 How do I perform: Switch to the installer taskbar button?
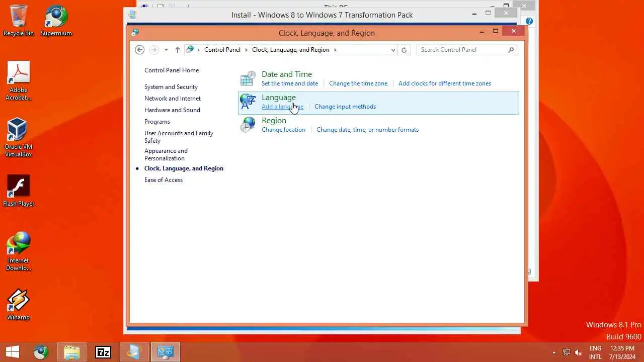[134, 352]
